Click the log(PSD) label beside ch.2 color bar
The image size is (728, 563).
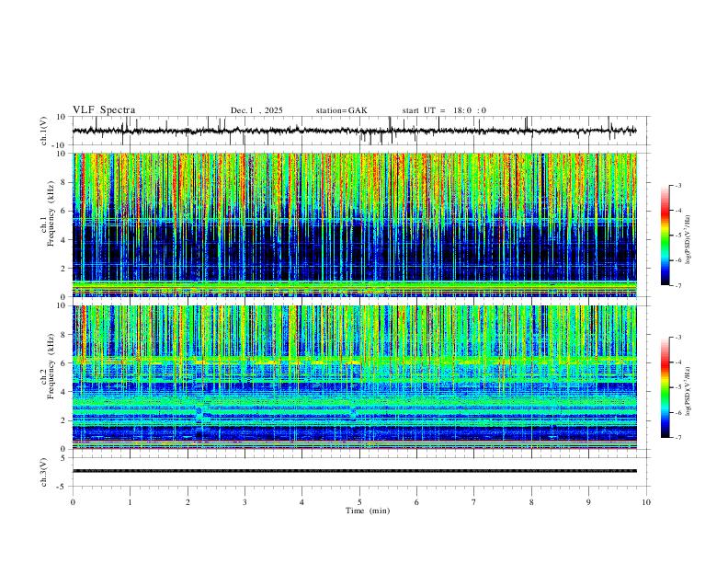pos(688,391)
